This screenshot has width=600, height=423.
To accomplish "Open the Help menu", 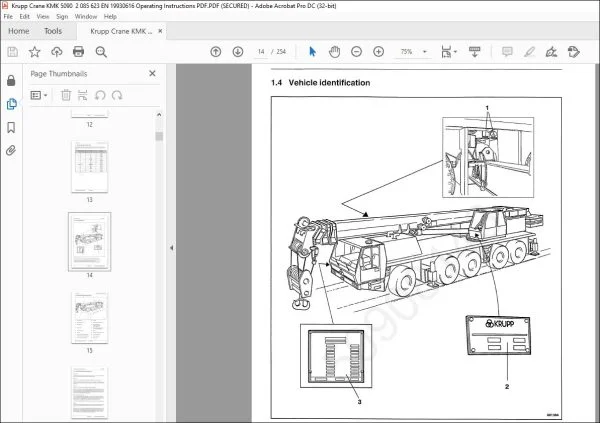I will pyautogui.click(x=110, y=16).
